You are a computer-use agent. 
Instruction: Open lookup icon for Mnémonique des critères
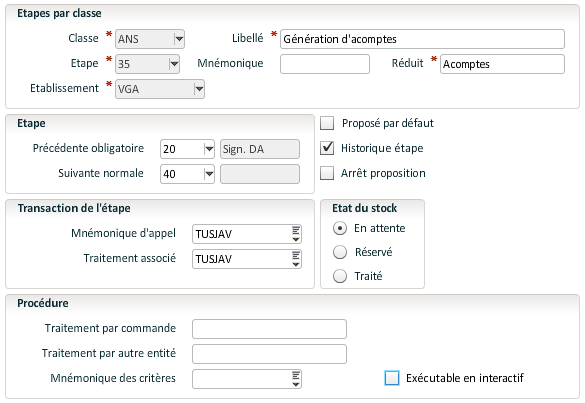(x=295, y=379)
